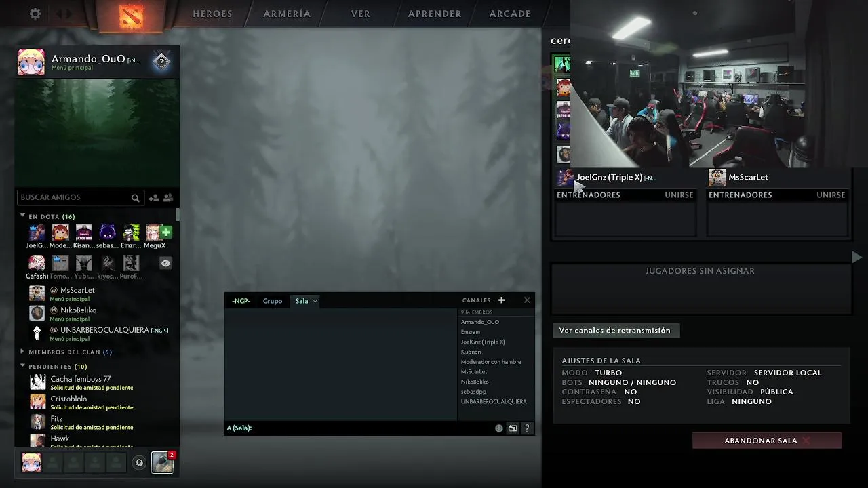
Task: Click MsScarLet player slot in lobby
Action: coord(776,178)
